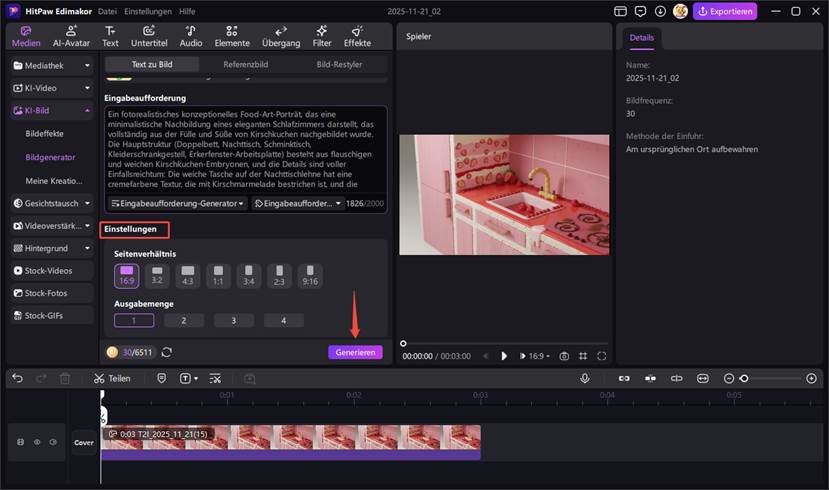Viewport: 829px width, 490px height.
Task: Take a snapshot with the camera icon
Action: (564, 356)
